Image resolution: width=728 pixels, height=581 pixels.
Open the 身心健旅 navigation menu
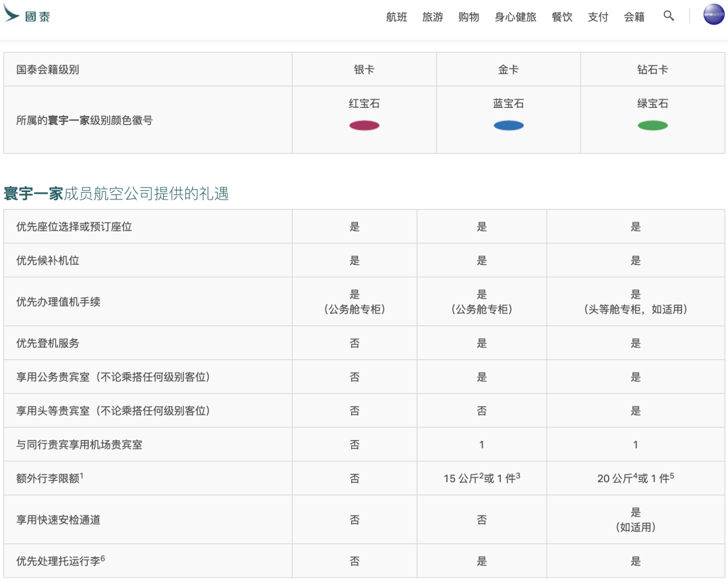pos(515,17)
